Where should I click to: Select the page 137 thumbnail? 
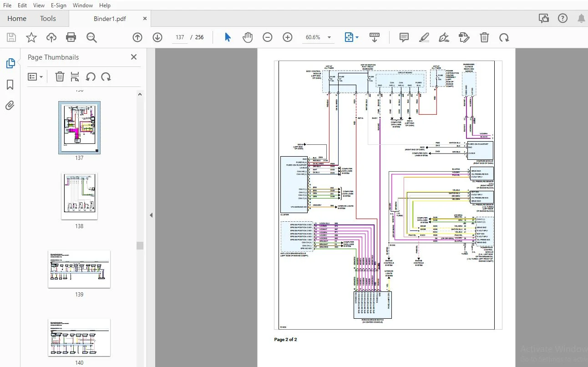(79, 127)
